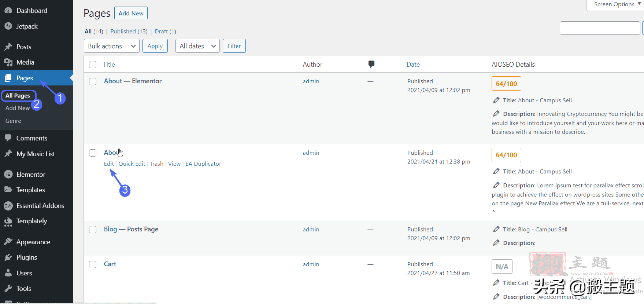The image size is (644, 304).
Task: Check the About — Elementor row checkbox
Action: pyautogui.click(x=93, y=81)
